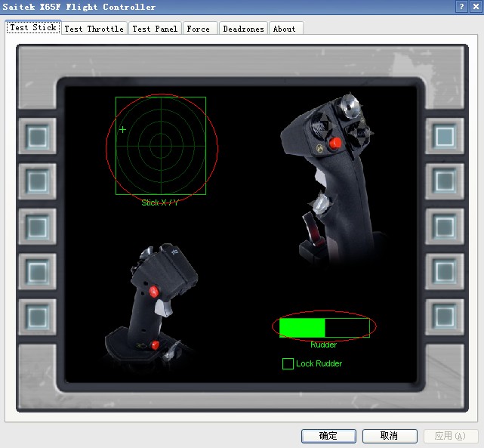Click the Rudder axis bar
Viewport: 484px width, 448px height.
point(325,327)
